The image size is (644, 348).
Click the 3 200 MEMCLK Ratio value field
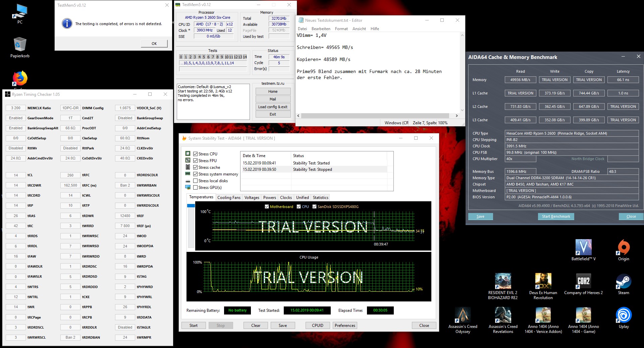coord(15,108)
